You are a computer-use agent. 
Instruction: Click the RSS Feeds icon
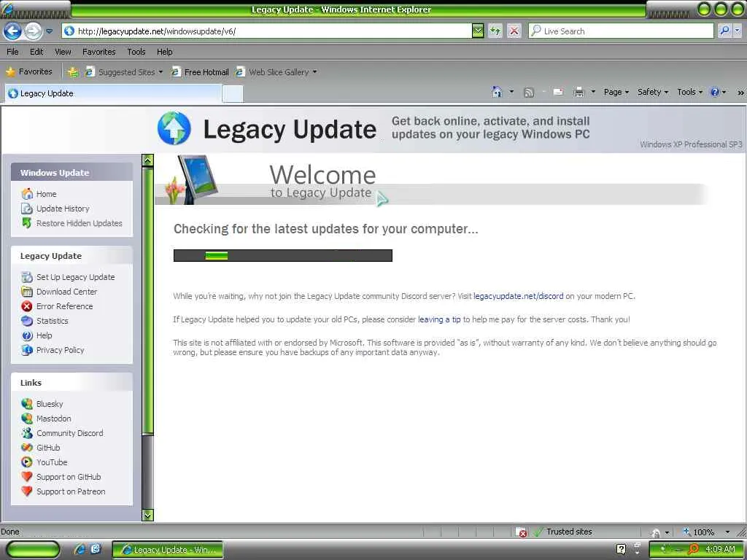pos(528,93)
